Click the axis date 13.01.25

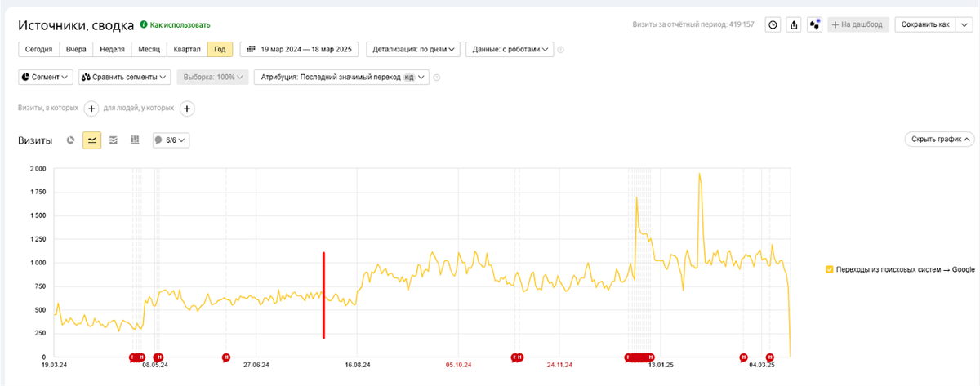point(661,365)
